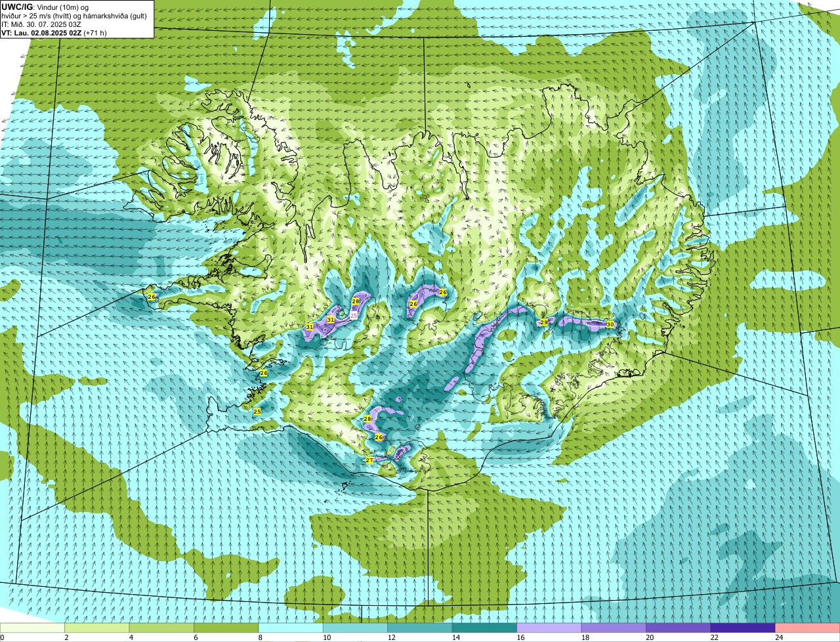Select the 18–20 m/s purple legend swatch
This screenshot has width=840, height=642.
(614, 628)
